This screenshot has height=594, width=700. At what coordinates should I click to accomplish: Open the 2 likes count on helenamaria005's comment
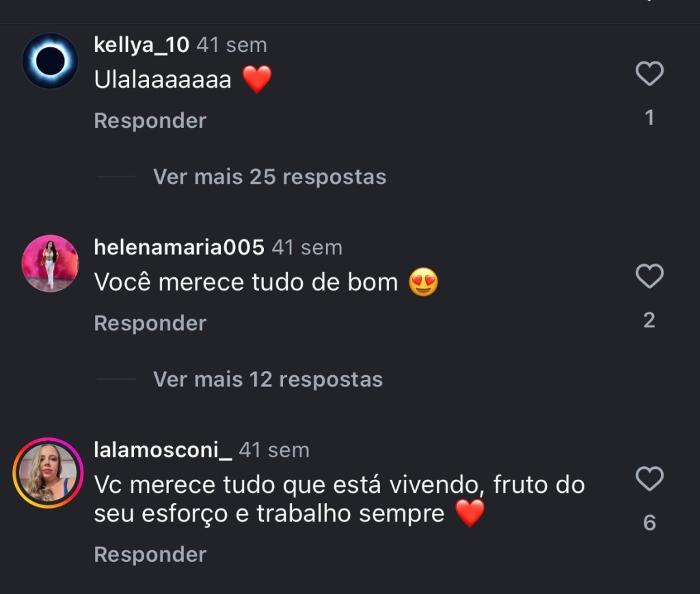coord(649,320)
